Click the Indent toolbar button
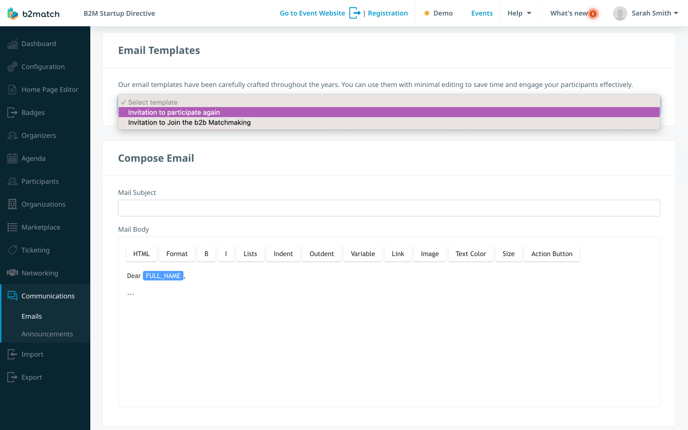Viewport: 688px width, 430px height. click(x=283, y=254)
